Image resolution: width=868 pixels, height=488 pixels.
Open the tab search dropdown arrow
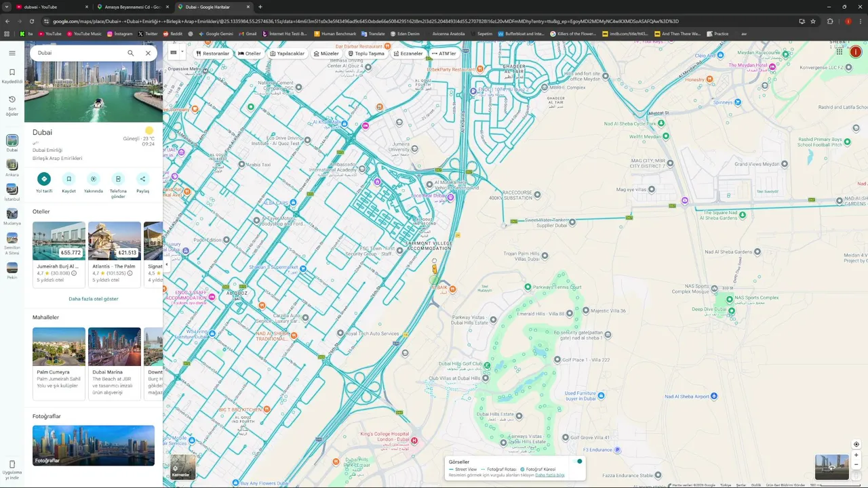pos(5,7)
